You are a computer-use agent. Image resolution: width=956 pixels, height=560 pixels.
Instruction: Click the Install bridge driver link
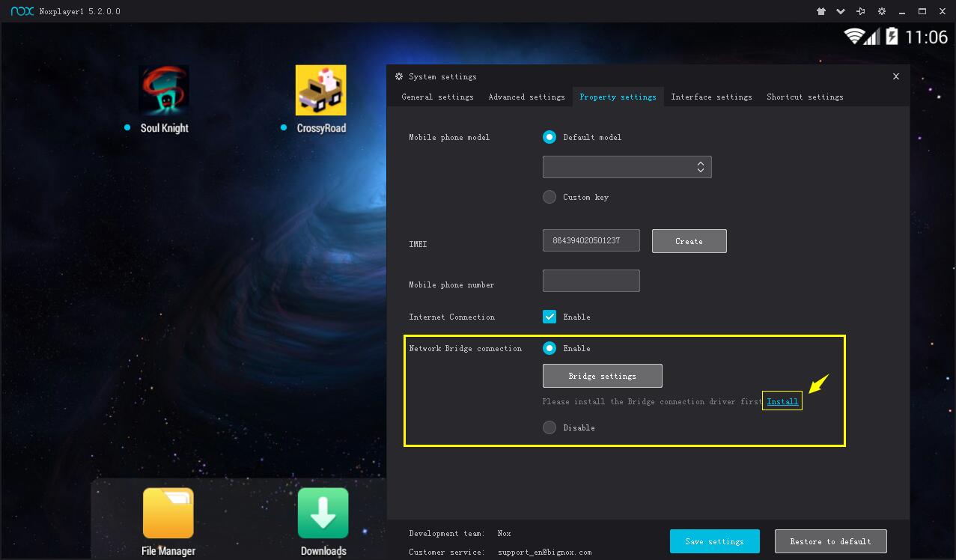[782, 401]
